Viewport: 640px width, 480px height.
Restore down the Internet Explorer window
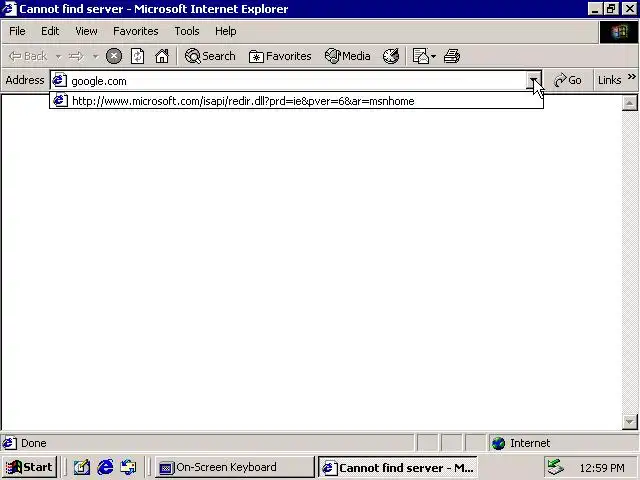click(611, 9)
